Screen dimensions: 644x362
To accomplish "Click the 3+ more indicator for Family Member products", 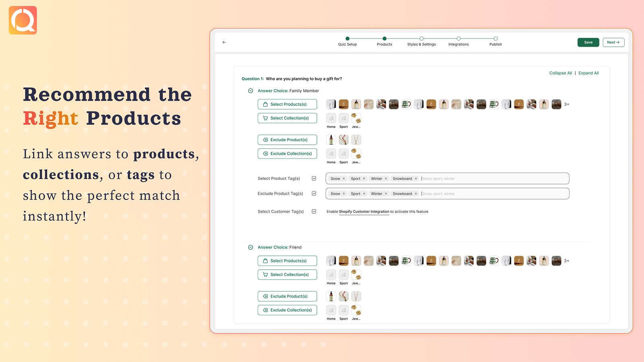I will coord(566,104).
